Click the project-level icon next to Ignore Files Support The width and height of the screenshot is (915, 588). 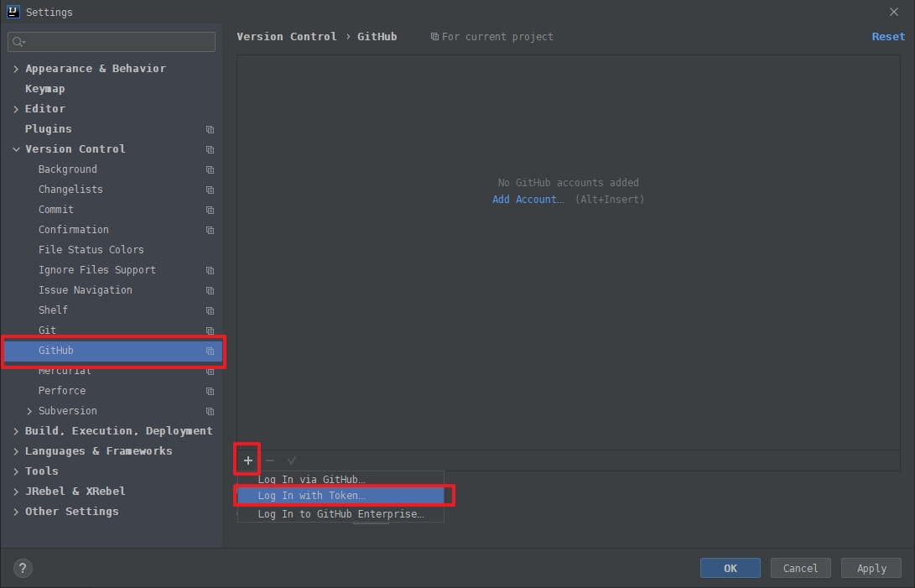[x=210, y=270]
